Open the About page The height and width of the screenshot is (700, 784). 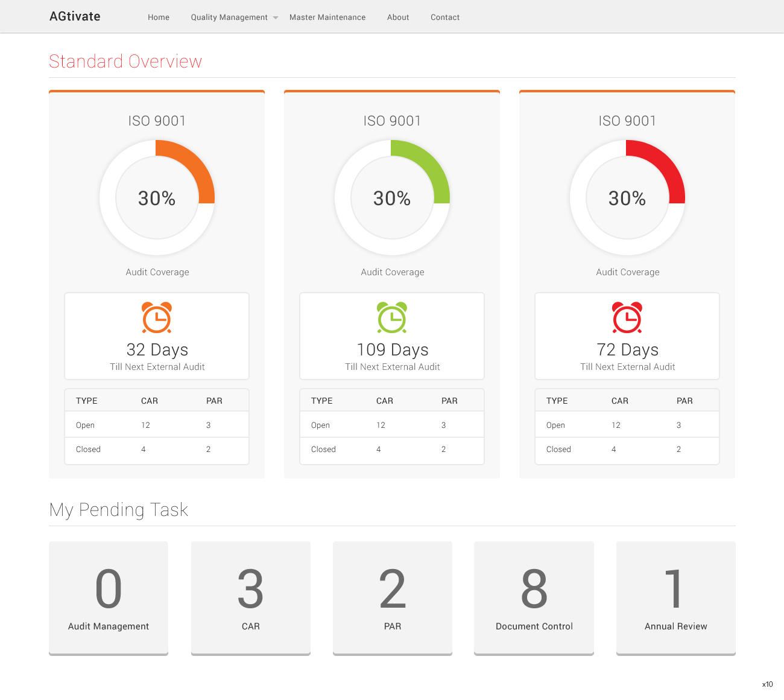[x=398, y=17]
